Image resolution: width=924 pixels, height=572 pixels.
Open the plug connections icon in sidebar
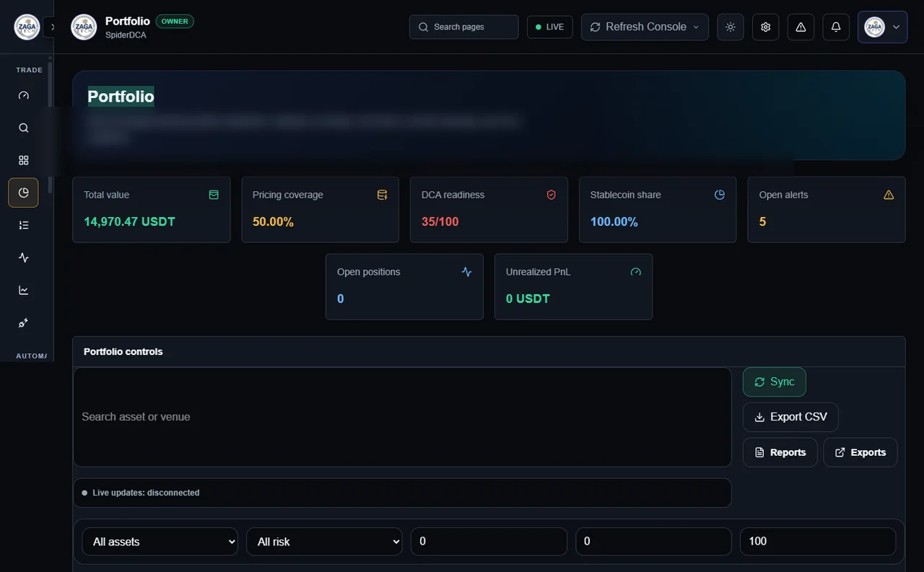click(x=23, y=322)
